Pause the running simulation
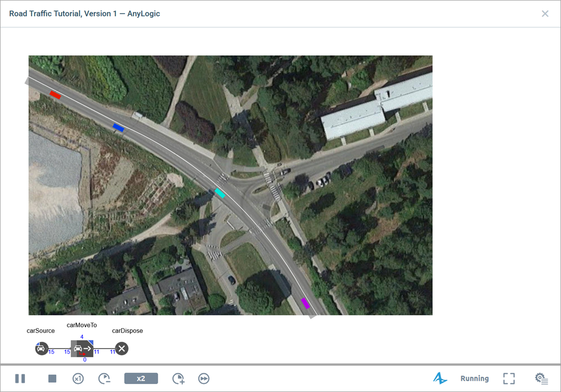The width and height of the screenshot is (561, 392). tap(20, 379)
